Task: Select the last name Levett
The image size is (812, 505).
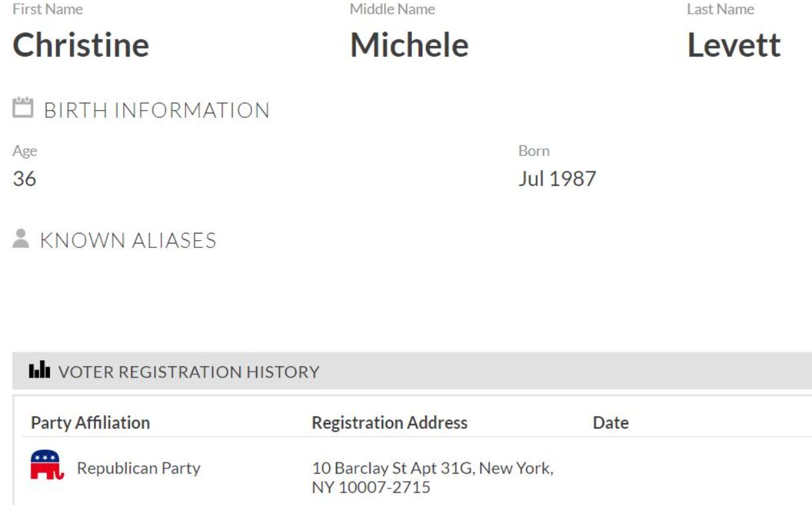Action: [x=733, y=45]
